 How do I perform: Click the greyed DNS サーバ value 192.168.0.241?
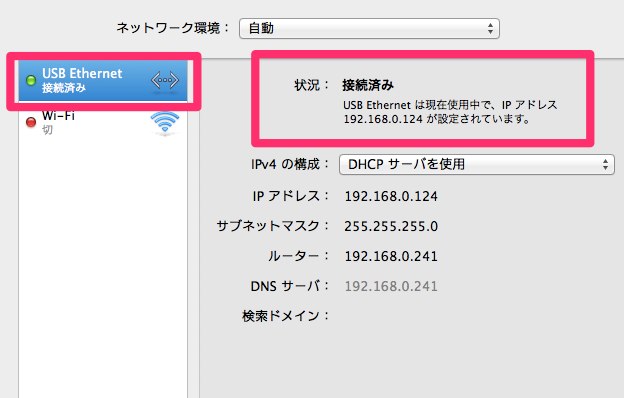(391, 286)
